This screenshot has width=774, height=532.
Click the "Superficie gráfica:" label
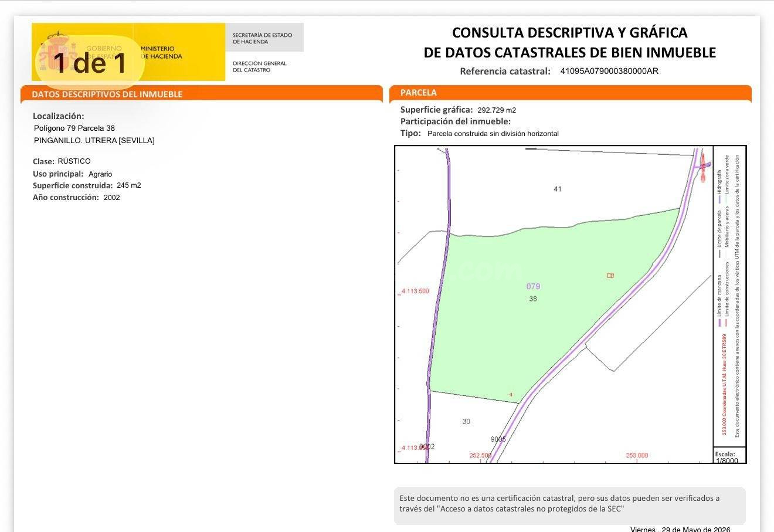point(436,110)
